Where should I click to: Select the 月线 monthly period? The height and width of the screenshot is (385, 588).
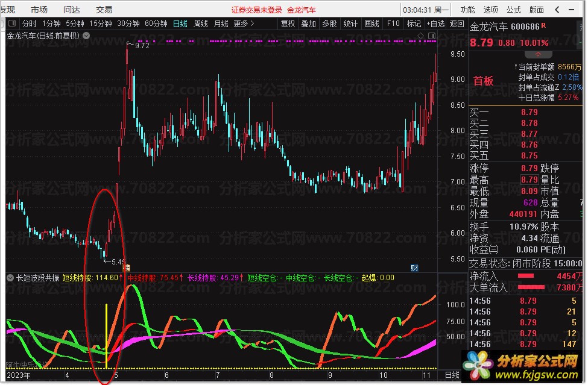pos(221,23)
